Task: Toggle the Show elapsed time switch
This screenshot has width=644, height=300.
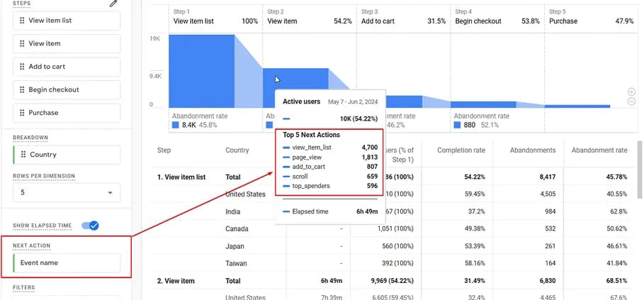Action: click(91, 226)
